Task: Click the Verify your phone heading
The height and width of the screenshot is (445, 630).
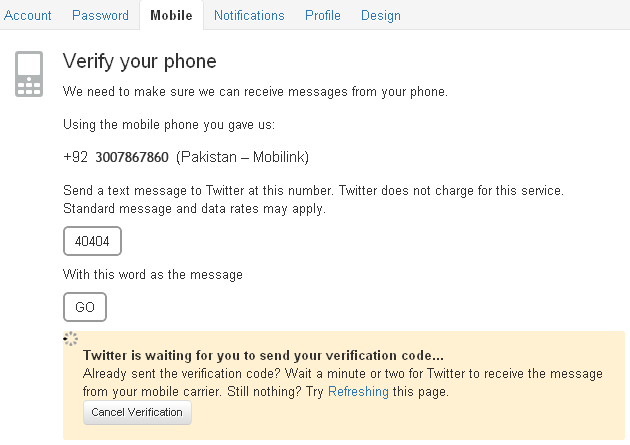Action: point(139,61)
